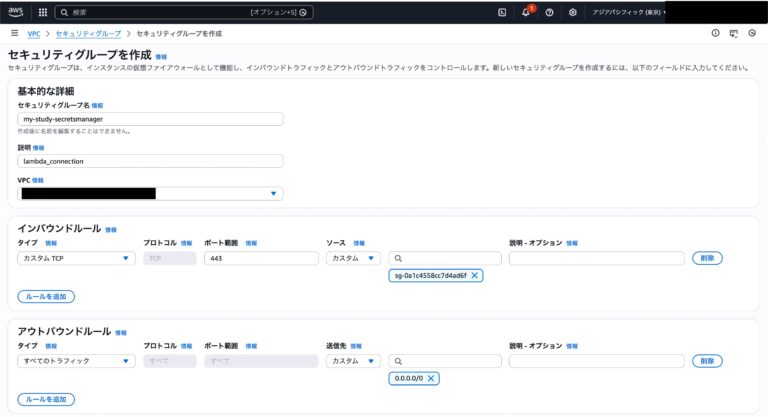
Task: Open the info panel icon below the top bar
Action: (x=715, y=33)
